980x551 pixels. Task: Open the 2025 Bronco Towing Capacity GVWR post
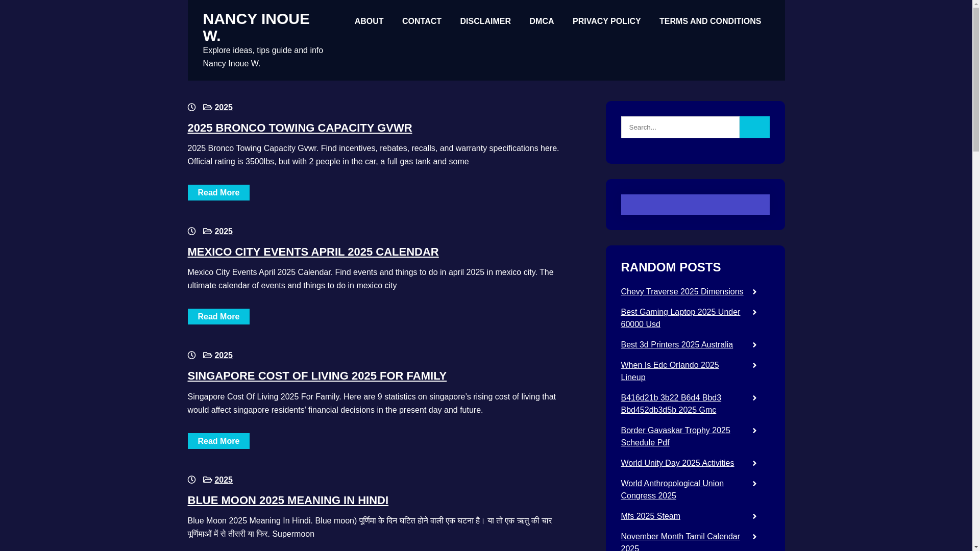(x=300, y=128)
